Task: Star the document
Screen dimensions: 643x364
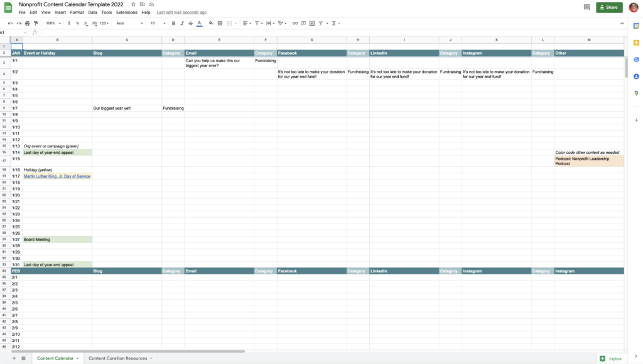Action: coord(133,4)
